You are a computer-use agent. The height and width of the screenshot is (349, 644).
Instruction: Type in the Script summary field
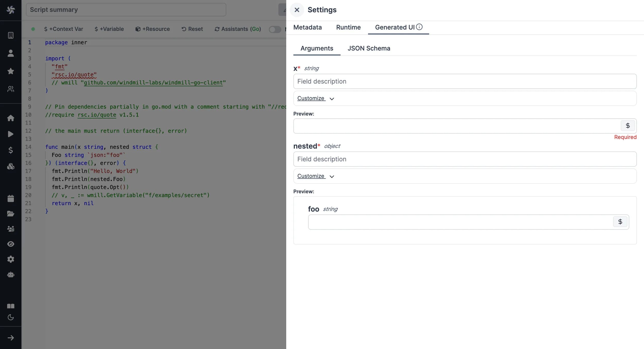click(126, 10)
